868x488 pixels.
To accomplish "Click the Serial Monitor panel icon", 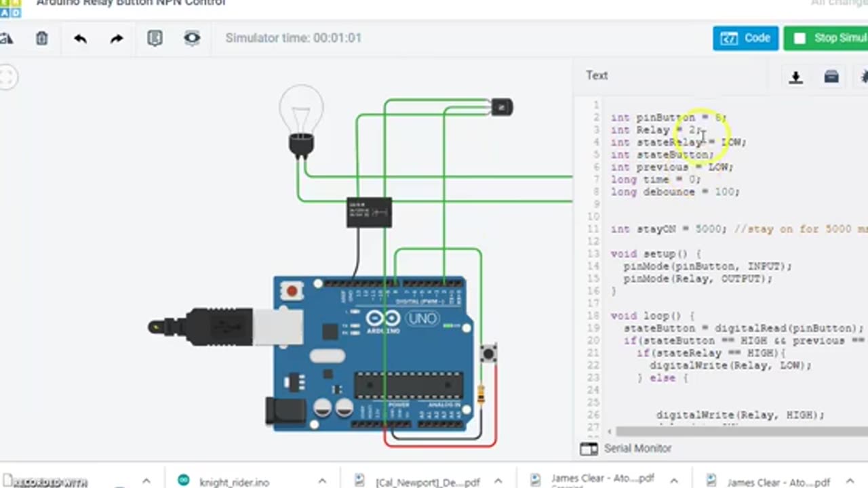I will (589, 449).
